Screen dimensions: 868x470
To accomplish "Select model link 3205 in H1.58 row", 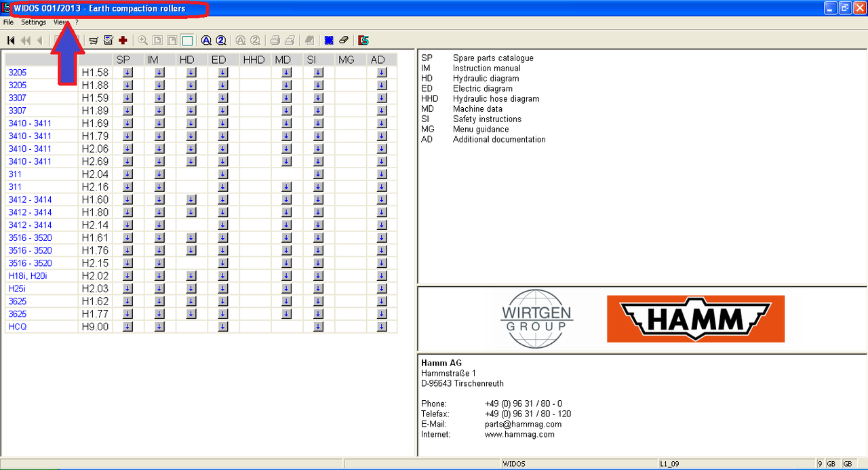I will [18, 73].
